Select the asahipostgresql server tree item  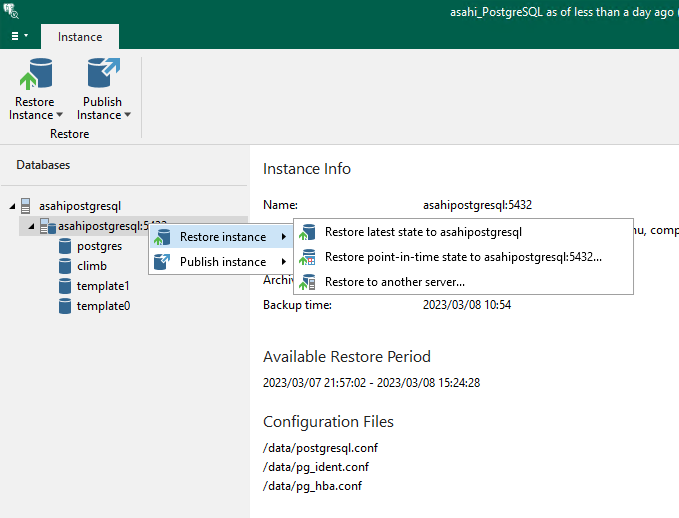[x=80, y=206]
